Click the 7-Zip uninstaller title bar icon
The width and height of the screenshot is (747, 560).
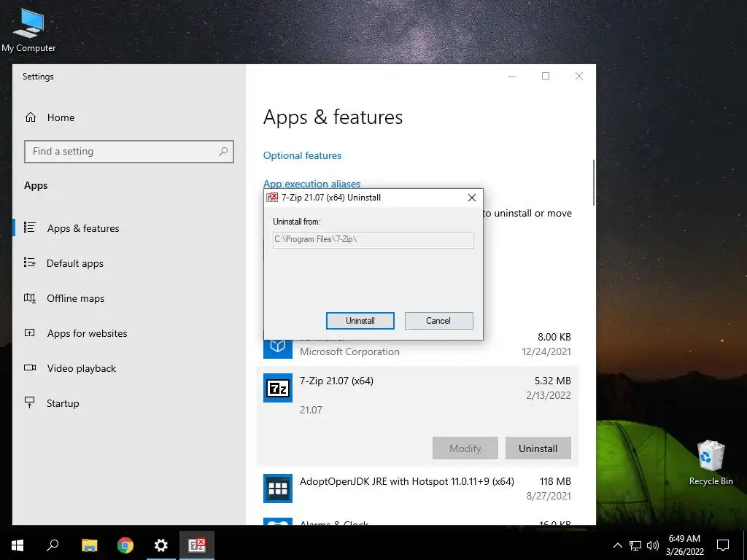coord(272,197)
